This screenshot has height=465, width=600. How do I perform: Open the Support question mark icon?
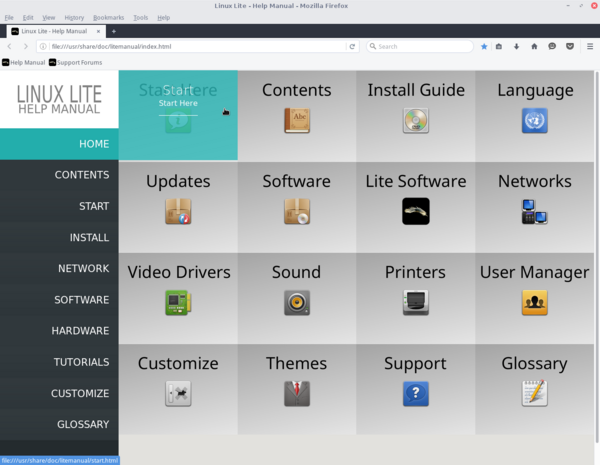pyautogui.click(x=416, y=393)
